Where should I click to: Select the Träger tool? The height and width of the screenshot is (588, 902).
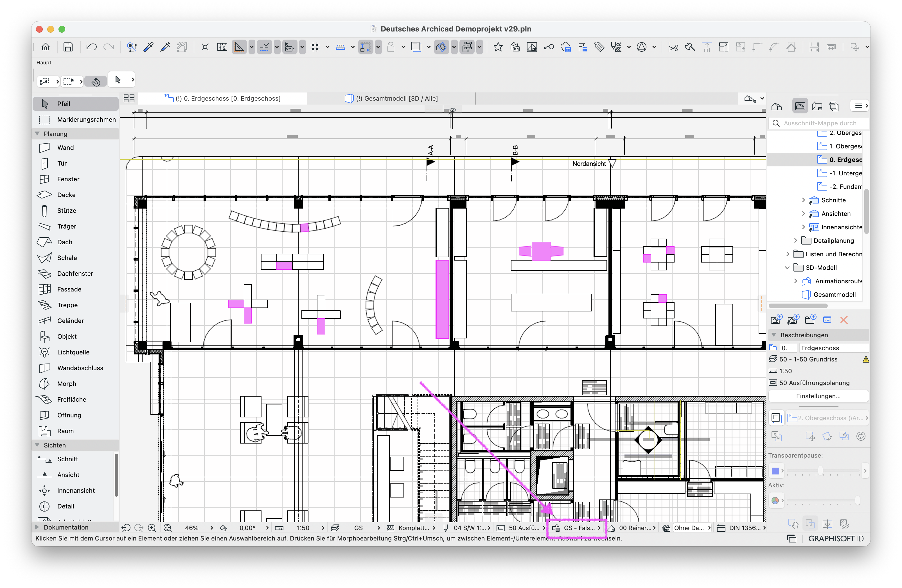coord(76,226)
